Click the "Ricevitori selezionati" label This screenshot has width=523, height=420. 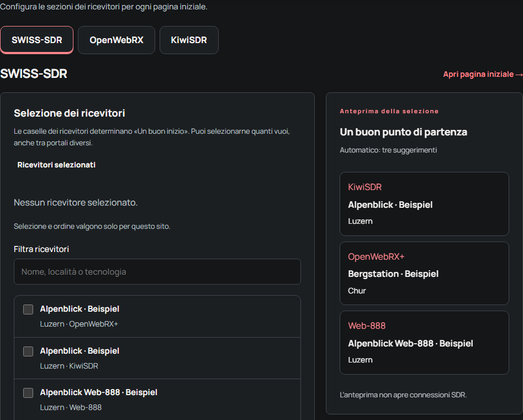point(56,165)
